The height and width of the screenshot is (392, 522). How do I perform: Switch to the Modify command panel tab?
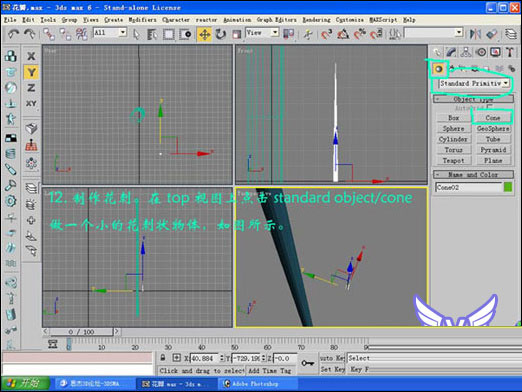coord(451,52)
